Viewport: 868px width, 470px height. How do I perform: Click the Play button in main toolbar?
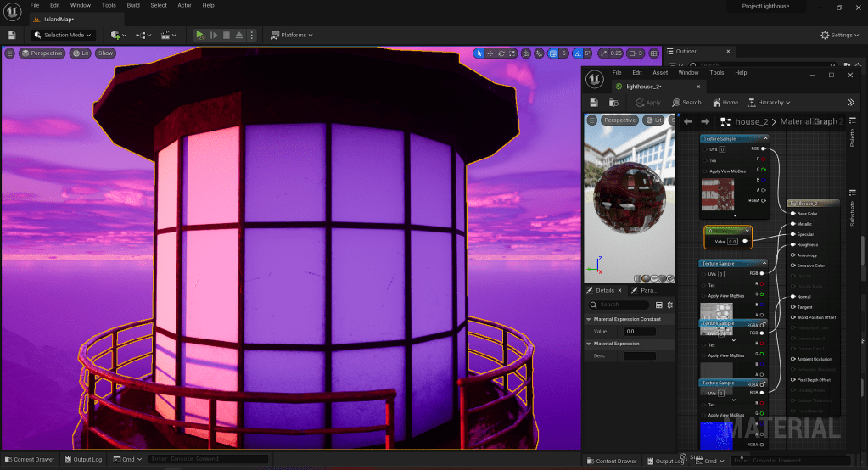199,35
